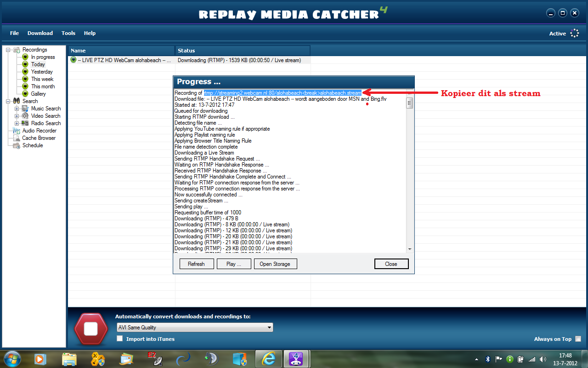Open the Gallery node icon

[x=25, y=94]
